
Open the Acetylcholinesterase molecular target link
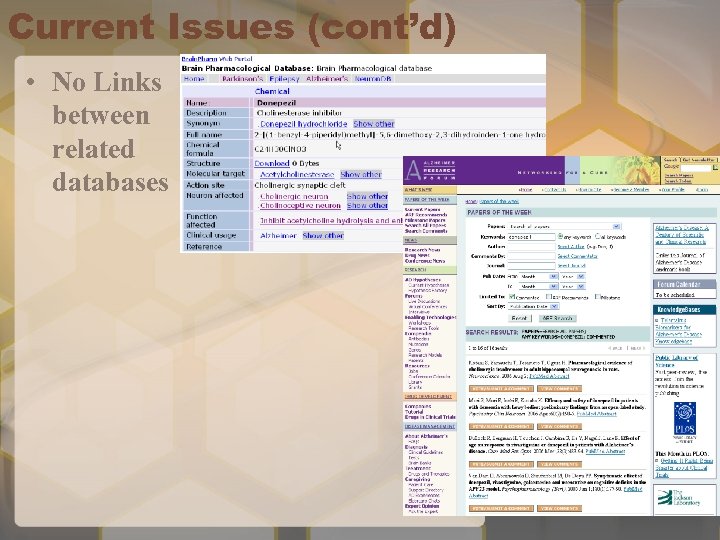tap(297, 174)
